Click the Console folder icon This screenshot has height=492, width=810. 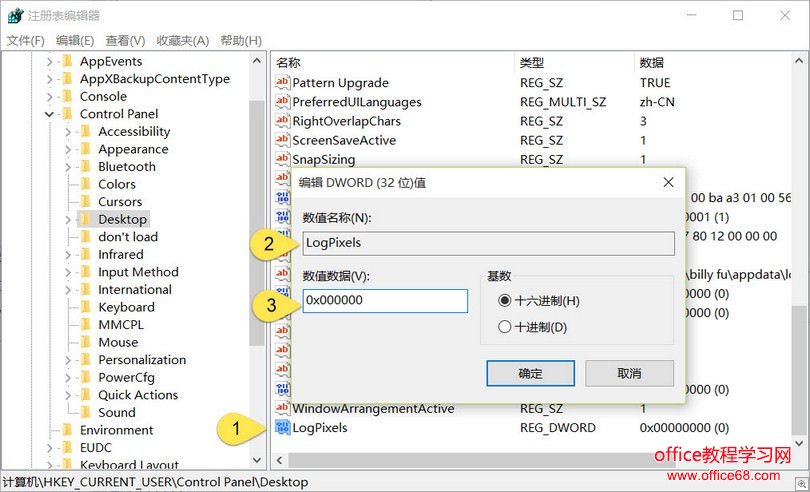pyautogui.click(x=67, y=97)
